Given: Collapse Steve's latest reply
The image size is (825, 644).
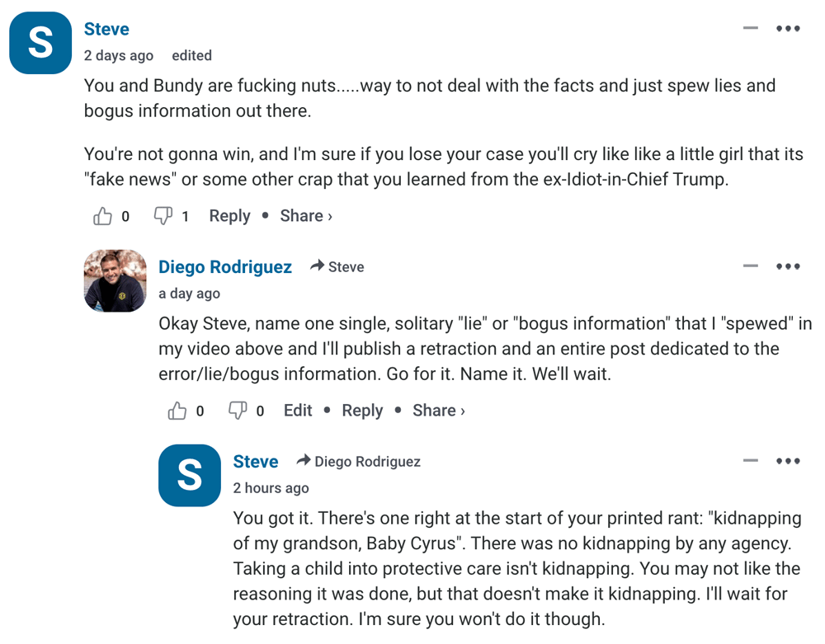Looking at the screenshot, I should 750,461.
